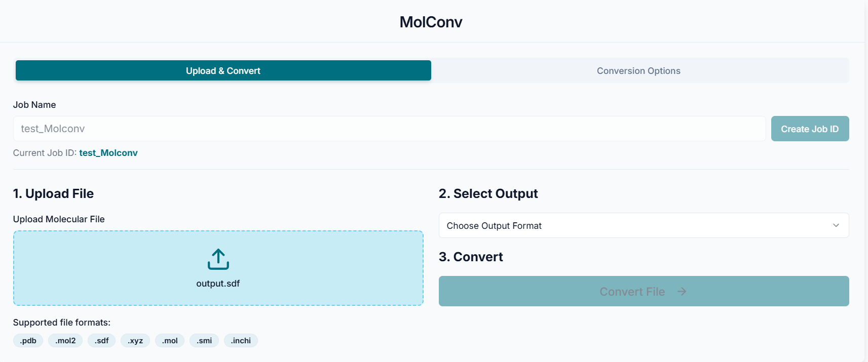The image size is (868, 362).
Task: Select the .mol2 format chip
Action: (x=65, y=340)
